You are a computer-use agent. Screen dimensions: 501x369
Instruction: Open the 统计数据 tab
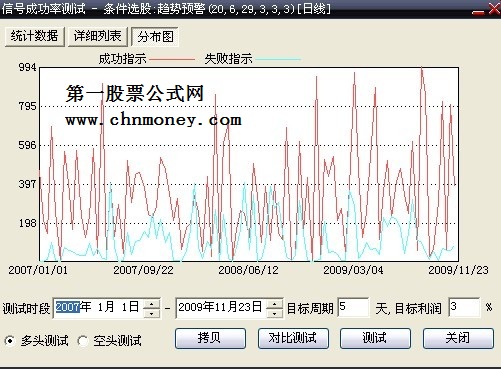(x=35, y=36)
